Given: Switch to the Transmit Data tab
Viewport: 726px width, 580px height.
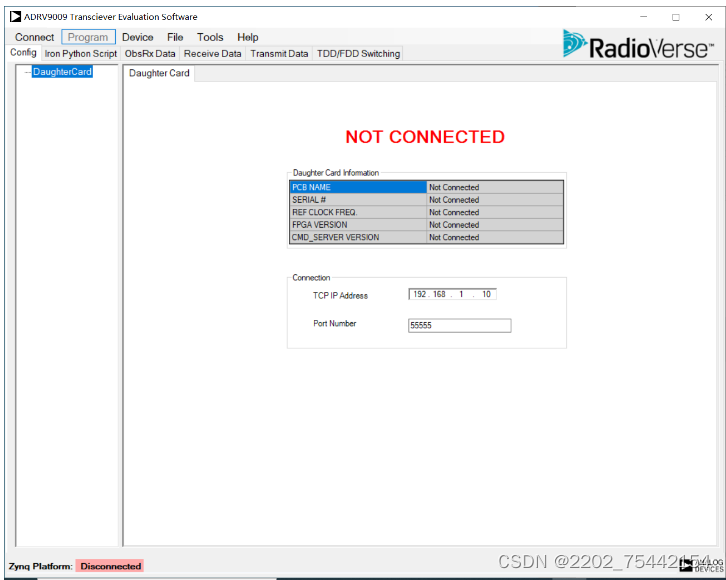Looking at the screenshot, I should (279, 54).
